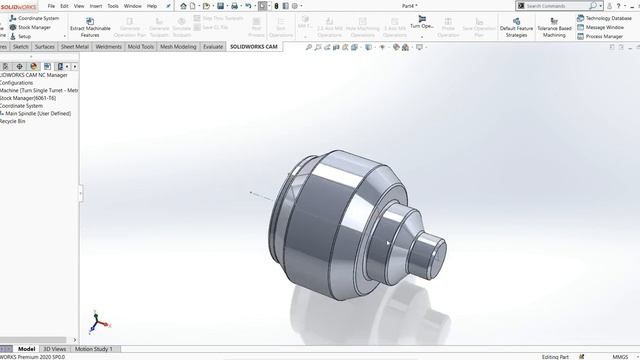Open Stock Manager from the ribbon
640x360 pixels.
coord(30,27)
